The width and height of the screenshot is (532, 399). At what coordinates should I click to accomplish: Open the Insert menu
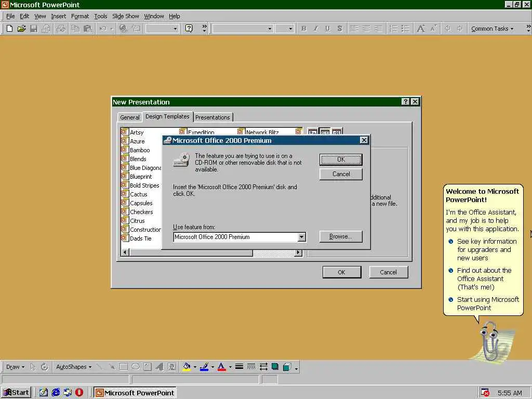coord(58,16)
